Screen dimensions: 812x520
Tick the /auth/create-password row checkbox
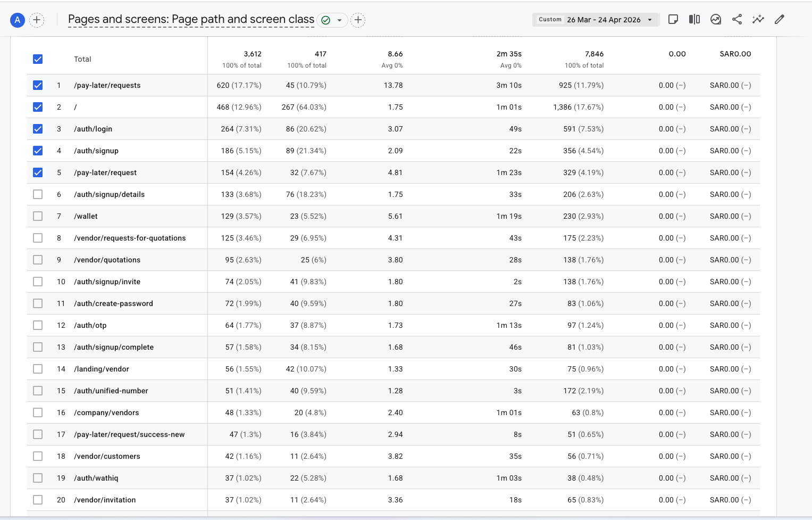point(38,303)
